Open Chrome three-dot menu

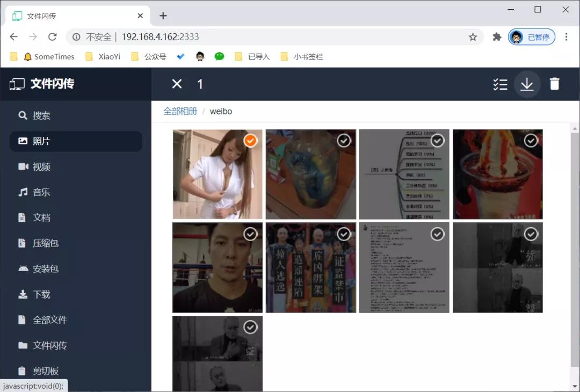[566, 37]
